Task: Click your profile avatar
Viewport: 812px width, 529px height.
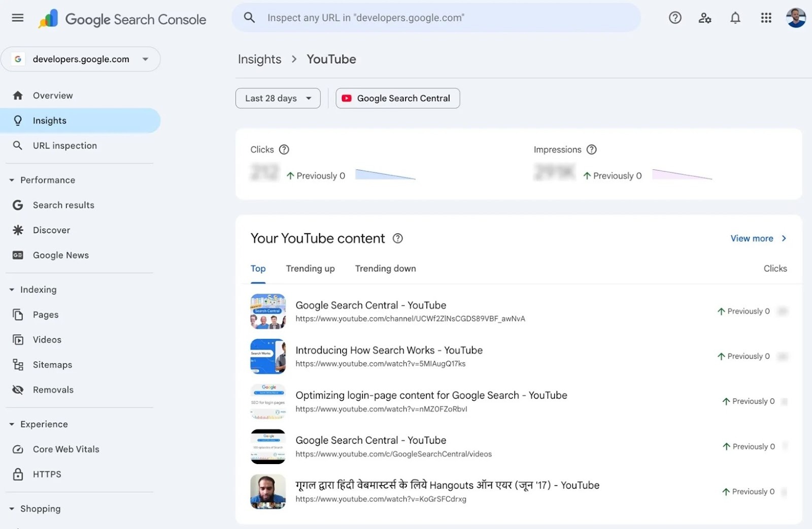Action: (796, 17)
